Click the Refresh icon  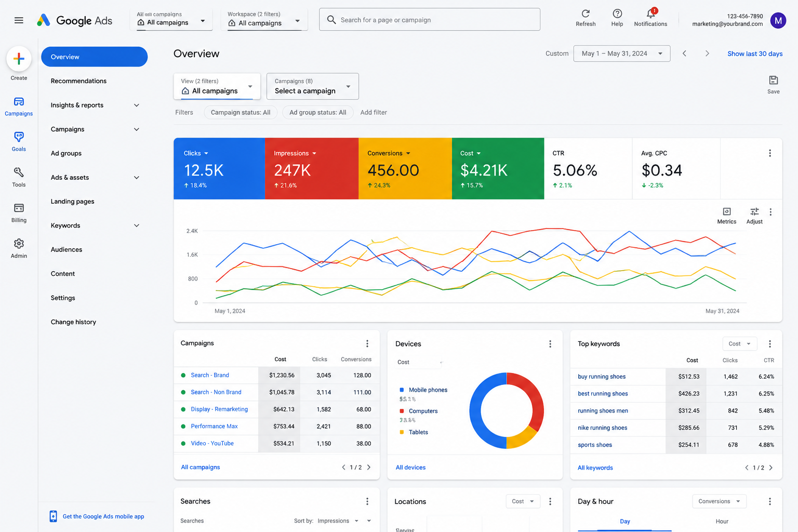(x=586, y=14)
